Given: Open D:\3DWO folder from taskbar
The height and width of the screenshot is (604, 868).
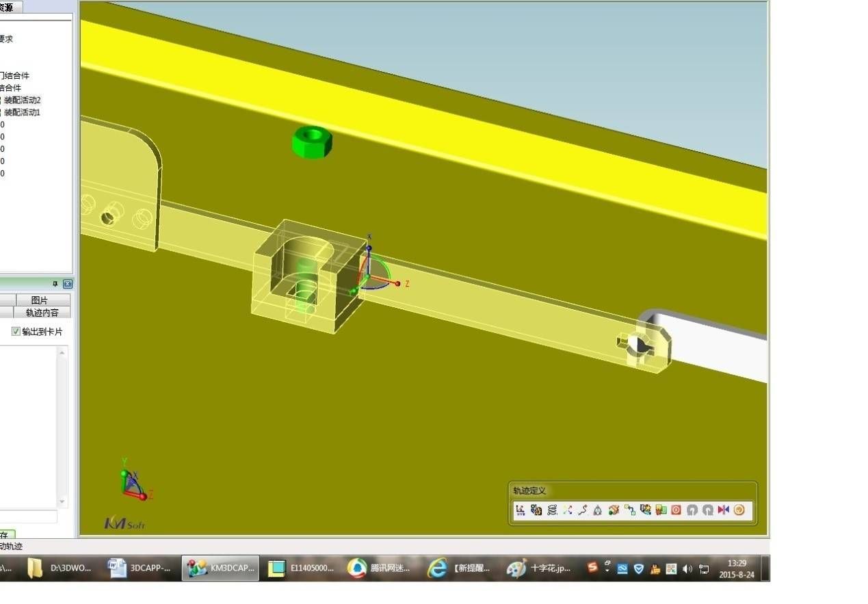Looking at the screenshot, I should coord(60,568).
